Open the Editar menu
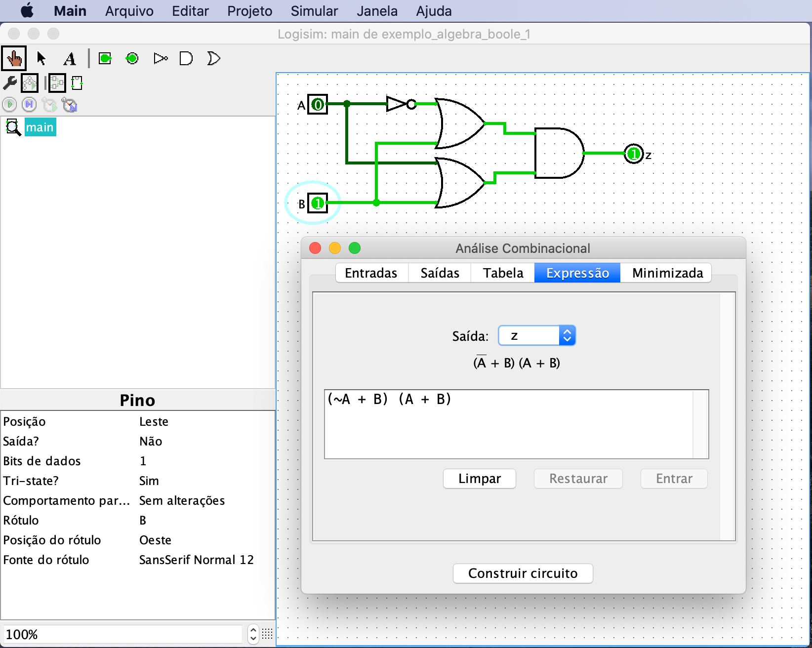This screenshot has height=648, width=812. (x=190, y=11)
